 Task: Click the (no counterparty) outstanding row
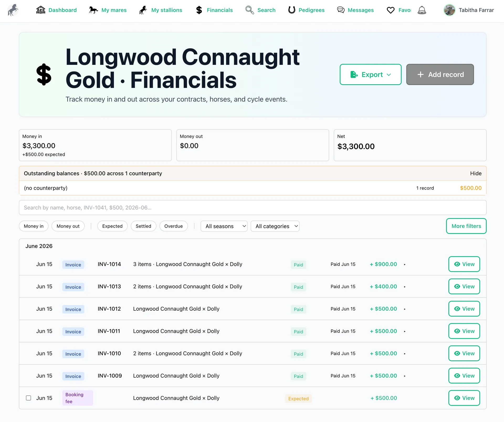(x=253, y=188)
